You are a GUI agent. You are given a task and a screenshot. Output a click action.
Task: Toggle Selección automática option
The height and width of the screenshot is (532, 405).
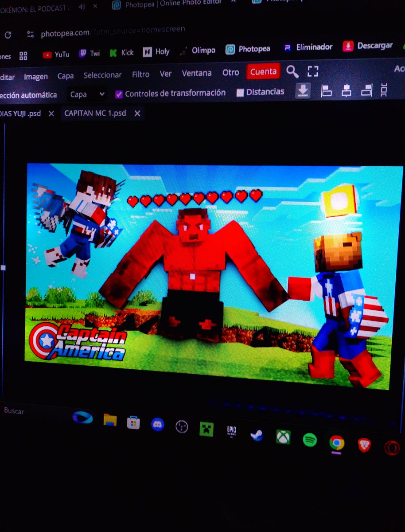[x=29, y=95]
